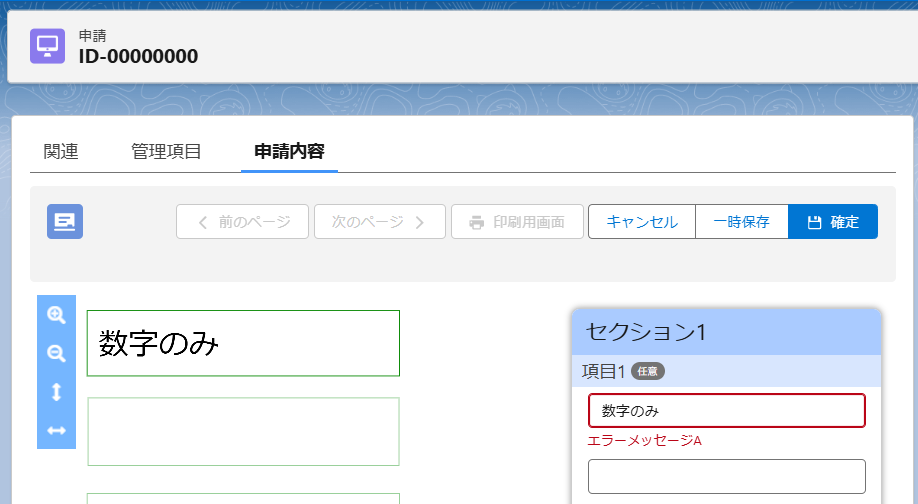
Task: Switch to the 関連 tab
Action: 61,152
